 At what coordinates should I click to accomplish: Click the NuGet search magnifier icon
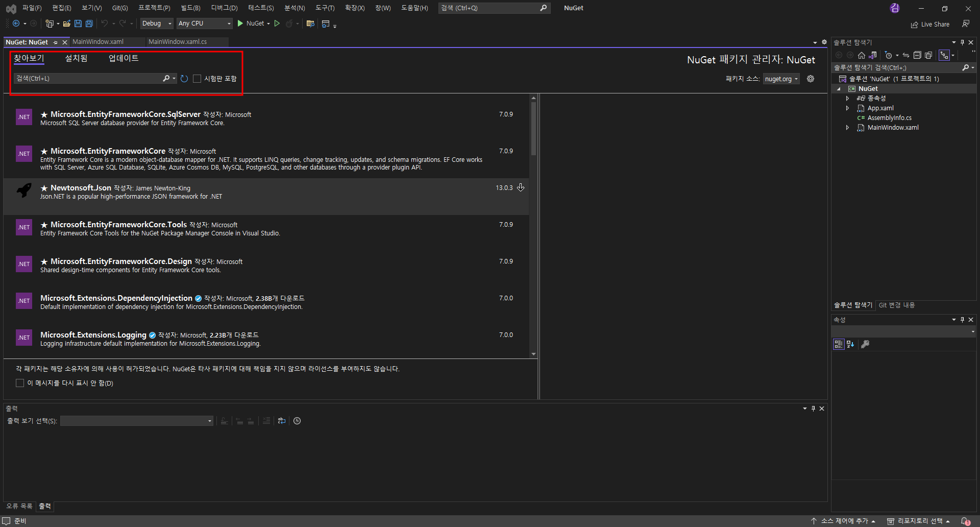166,78
